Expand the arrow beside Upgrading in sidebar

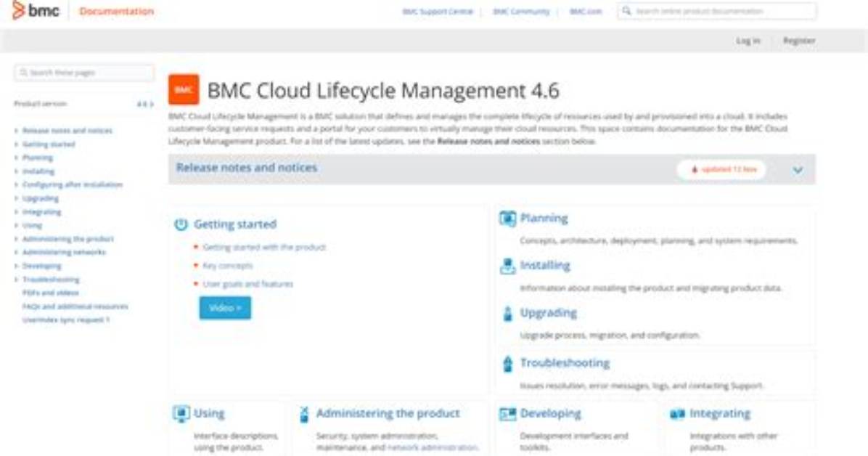(16, 198)
